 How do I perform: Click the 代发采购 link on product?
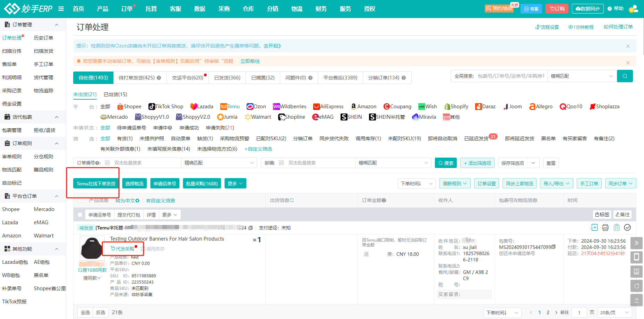point(122,249)
